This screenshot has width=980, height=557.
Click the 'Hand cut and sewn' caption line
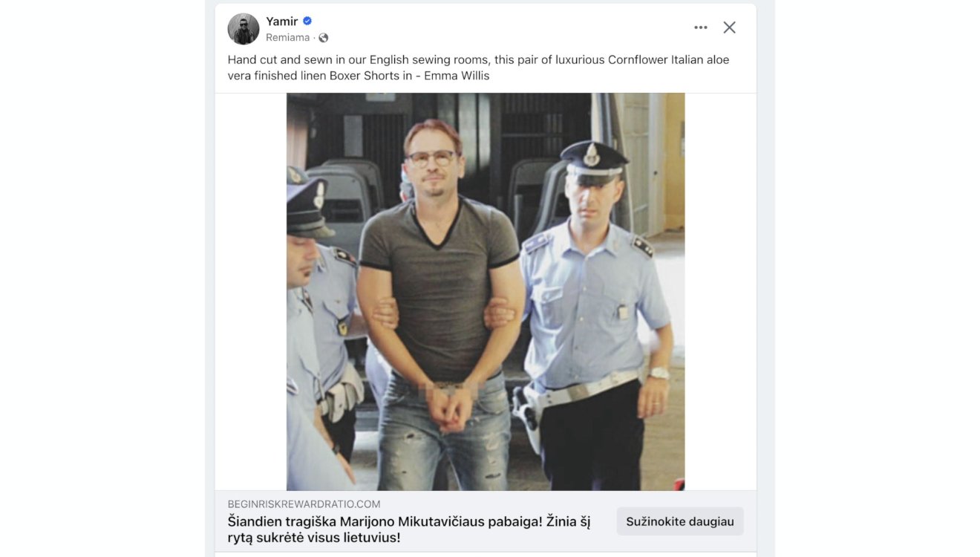478,59
